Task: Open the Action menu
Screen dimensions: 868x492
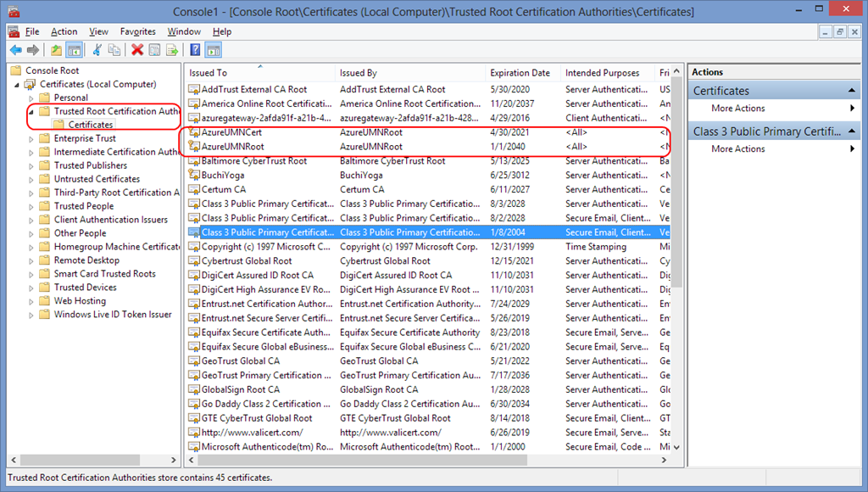Action: (x=64, y=31)
